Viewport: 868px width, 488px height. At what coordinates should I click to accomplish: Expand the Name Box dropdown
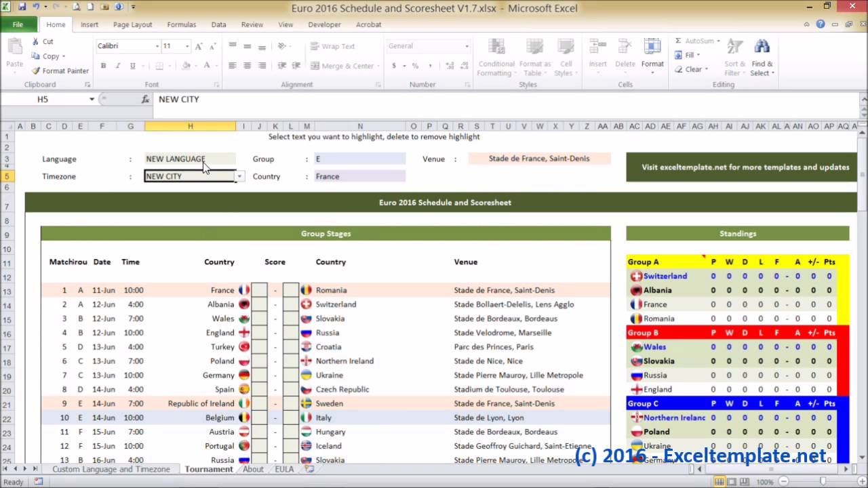(x=92, y=99)
